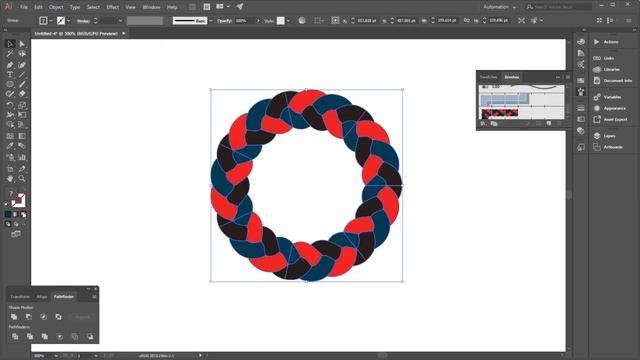The width and height of the screenshot is (640, 360).
Task: Select the Eyedropper tool
Action: (10, 146)
